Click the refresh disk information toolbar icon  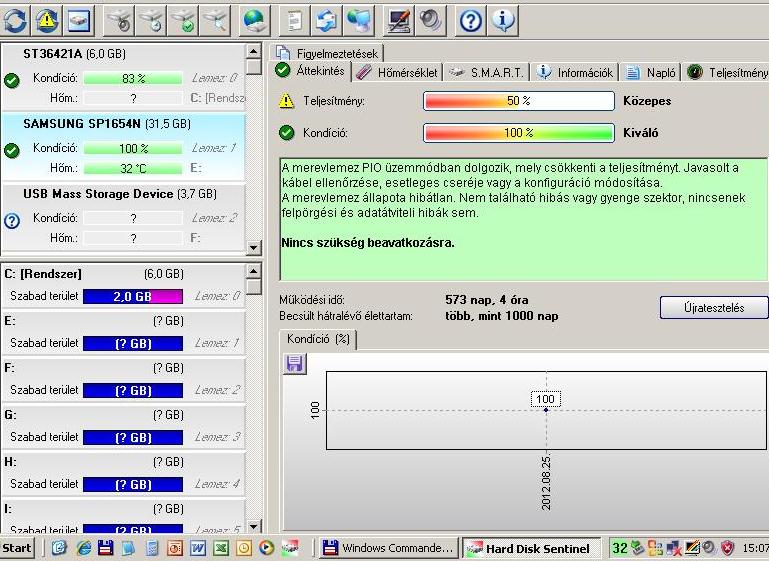(x=15, y=20)
